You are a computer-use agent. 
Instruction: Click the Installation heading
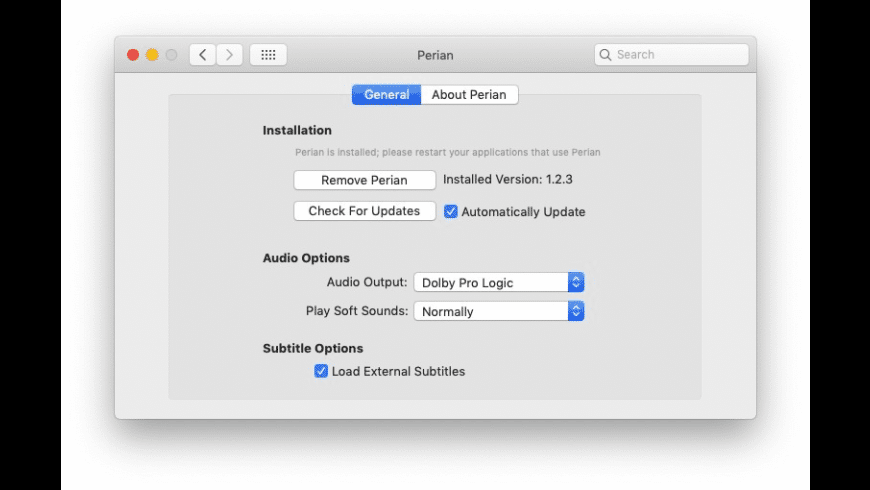click(297, 130)
